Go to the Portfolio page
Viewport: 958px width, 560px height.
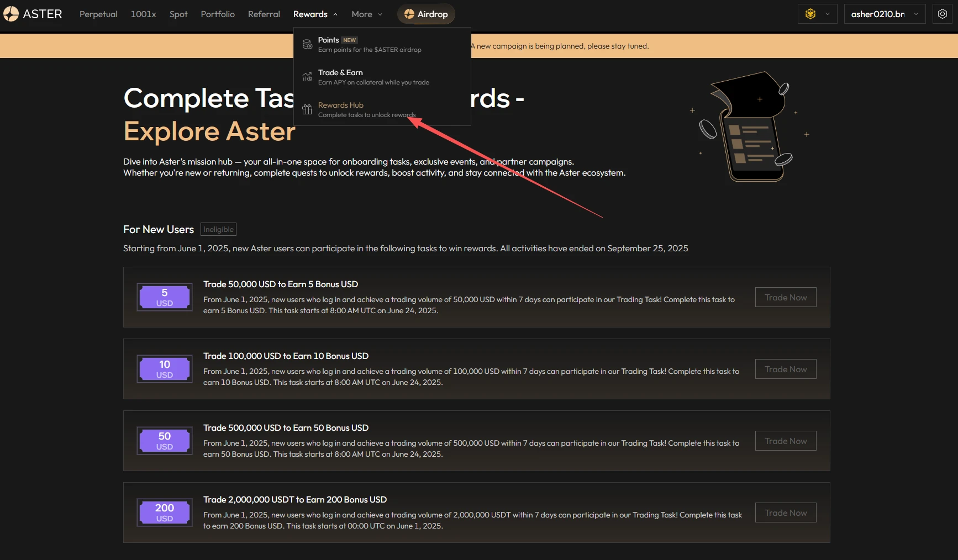[x=218, y=14]
